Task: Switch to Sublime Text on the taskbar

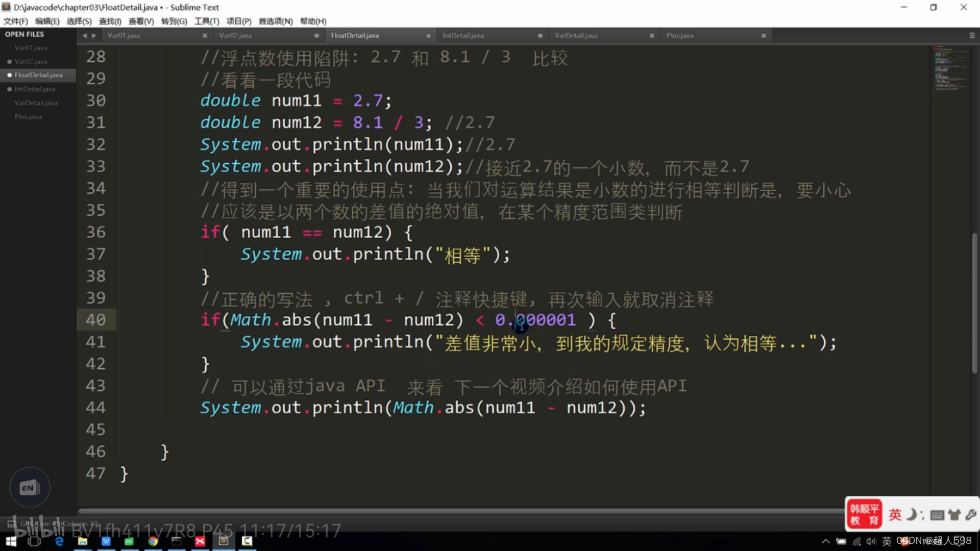Action: pos(223,541)
